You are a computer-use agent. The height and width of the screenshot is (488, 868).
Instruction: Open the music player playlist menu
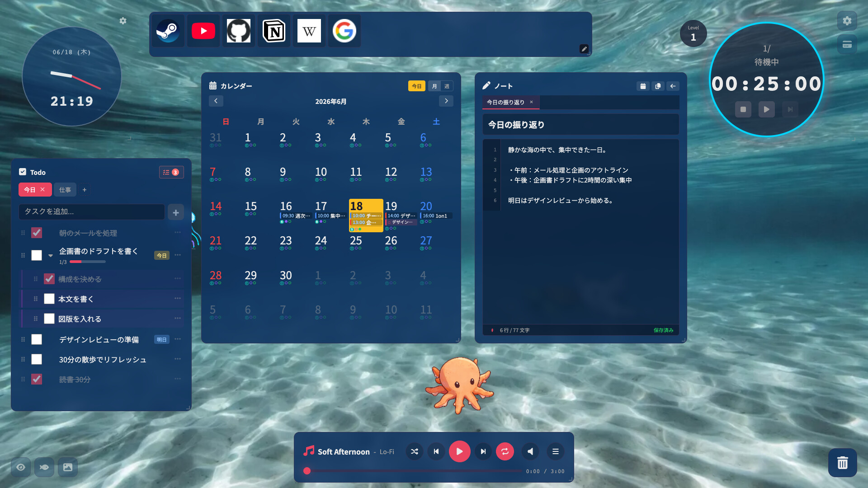pos(556,451)
